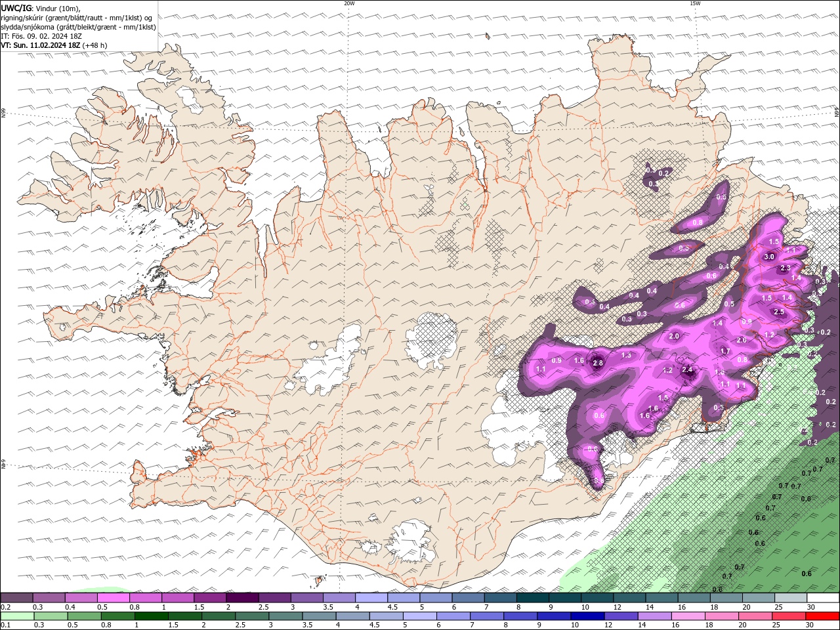Select the dark purple 2 mm snow legend swatch

tap(241, 598)
